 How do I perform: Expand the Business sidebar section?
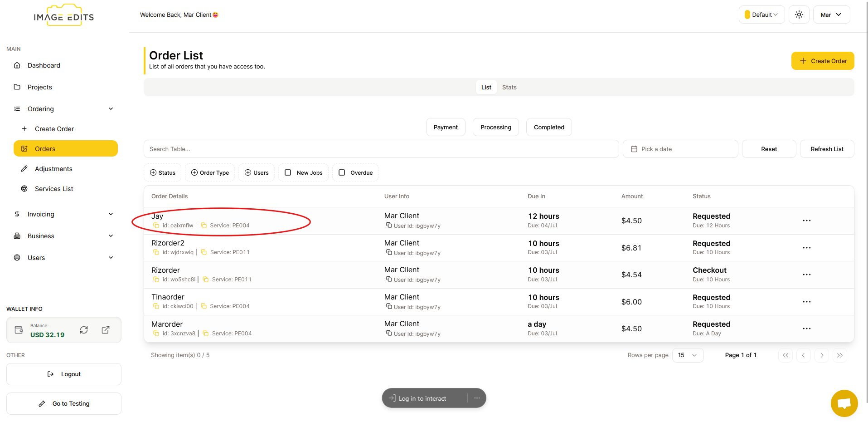click(x=63, y=236)
